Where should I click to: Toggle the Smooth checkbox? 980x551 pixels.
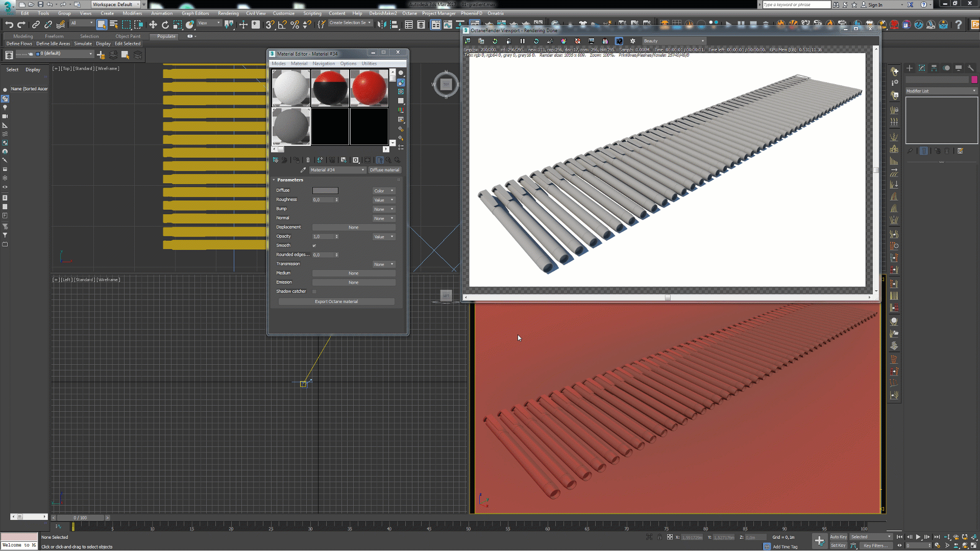pyautogui.click(x=314, y=245)
